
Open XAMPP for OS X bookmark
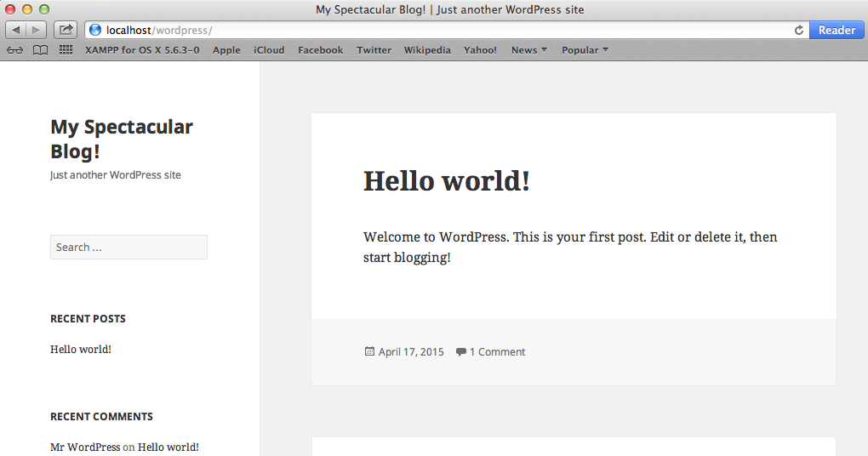142,50
